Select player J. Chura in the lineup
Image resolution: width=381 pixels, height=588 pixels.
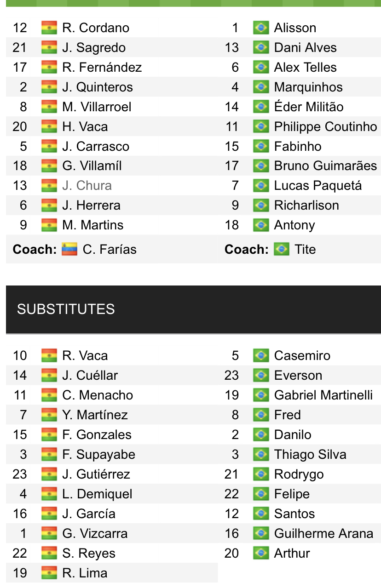[x=87, y=185]
